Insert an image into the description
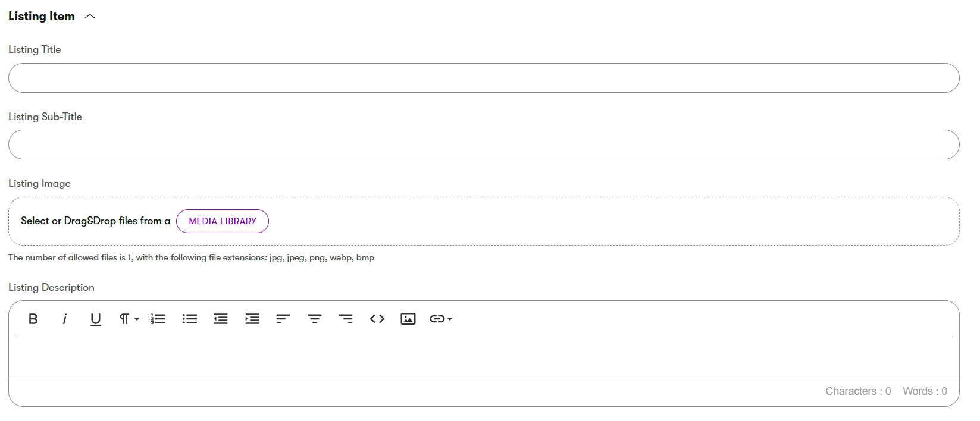Viewport: 980px width, 421px height. coord(408,319)
